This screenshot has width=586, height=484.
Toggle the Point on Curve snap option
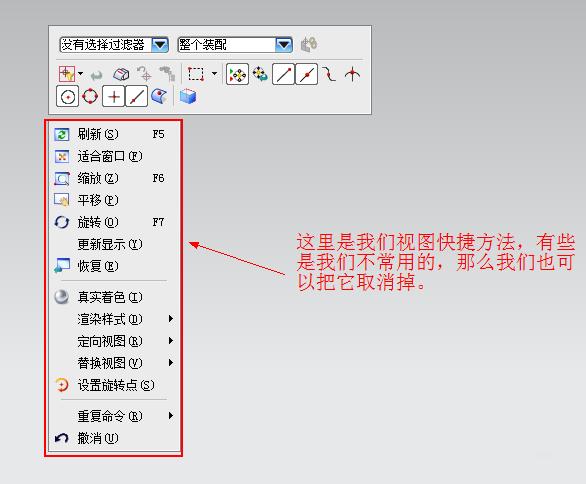tap(136, 97)
